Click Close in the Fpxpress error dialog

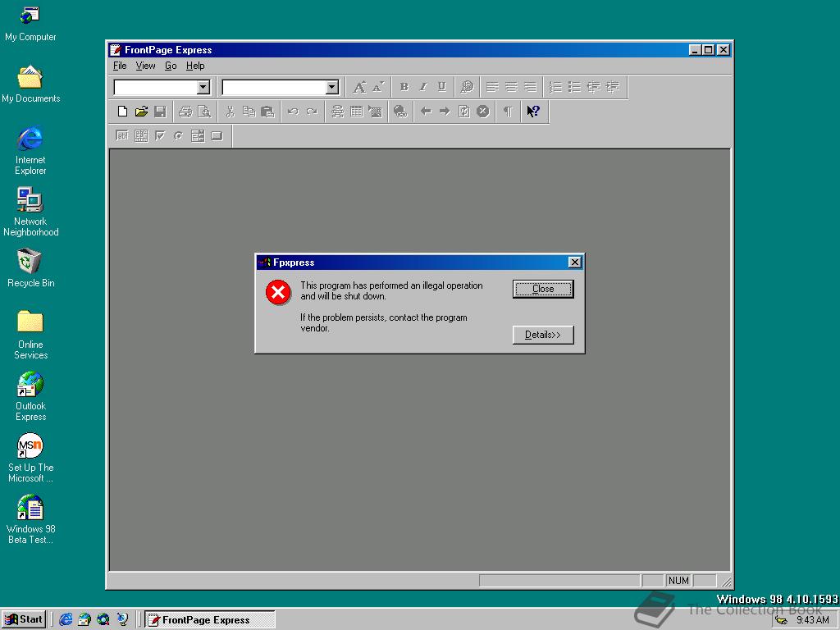pyautogui.click(x=543, y=289)
